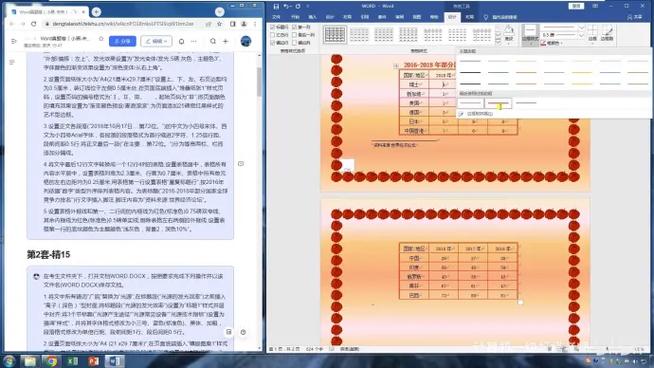Viewport: 654px width, 368px height.
Task: Undo the last action in Word
Action: point(286,6)
